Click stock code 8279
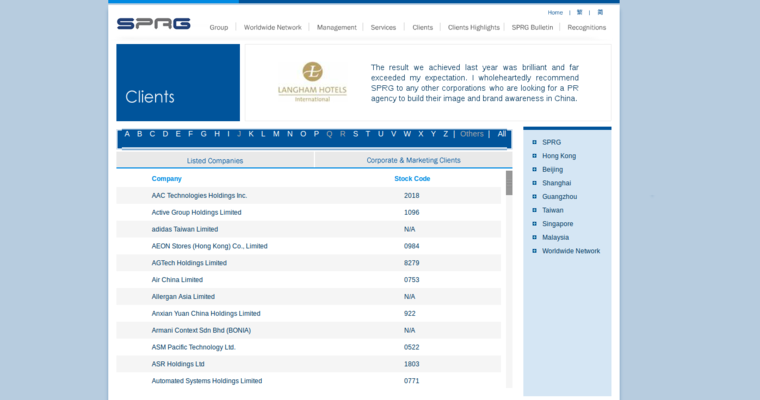760x400 pixels. coord(412,263)
